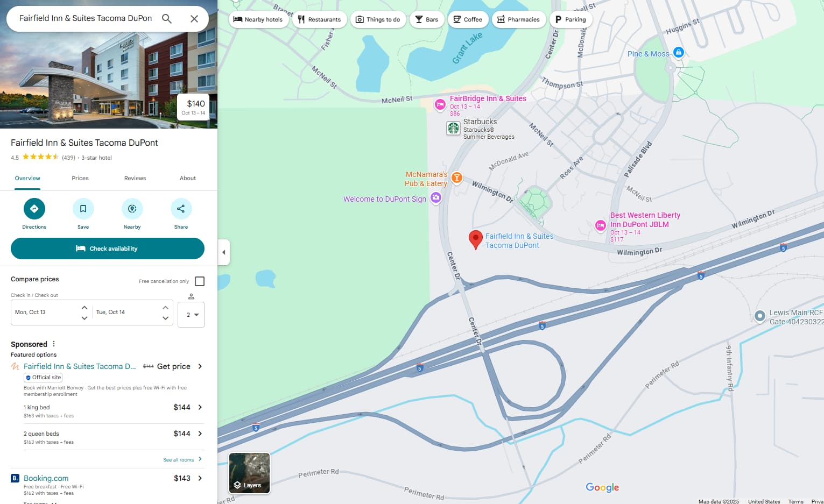Open the guests count dropdown

pyautogui.click(x=191, y=315)
